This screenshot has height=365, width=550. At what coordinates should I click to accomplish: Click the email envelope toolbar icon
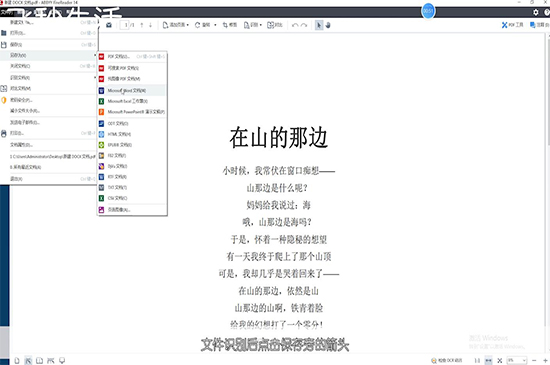(109, 25)
